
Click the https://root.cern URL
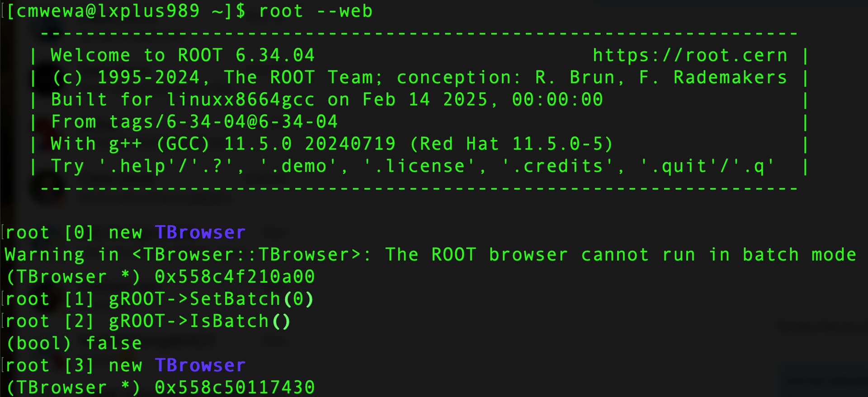pos(690,55)
